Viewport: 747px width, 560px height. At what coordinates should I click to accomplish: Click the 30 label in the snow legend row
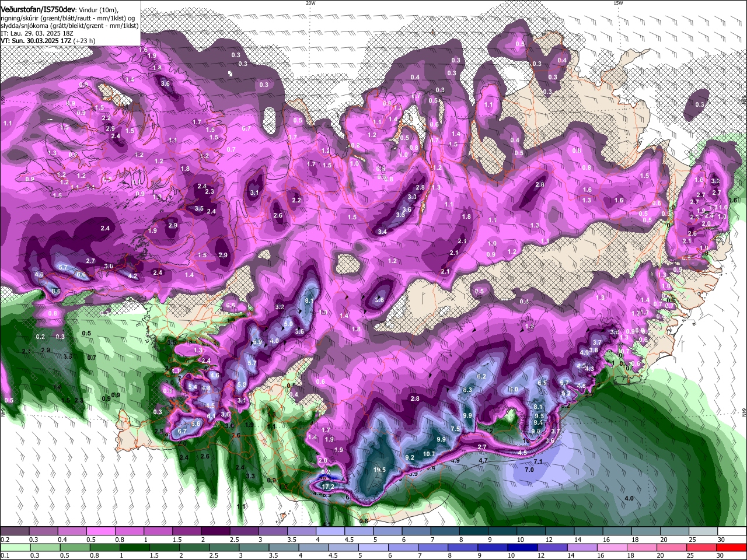tap(721, 540)
